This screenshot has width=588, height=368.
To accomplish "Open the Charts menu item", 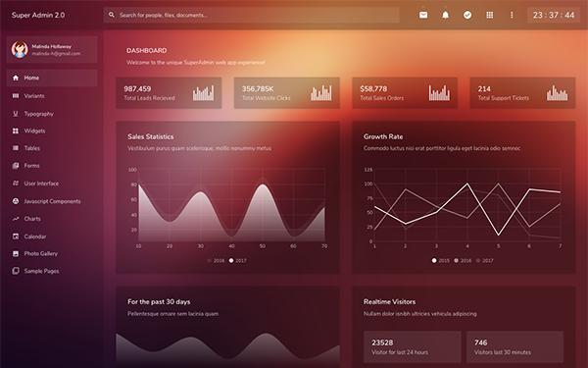I will point(52,219).
